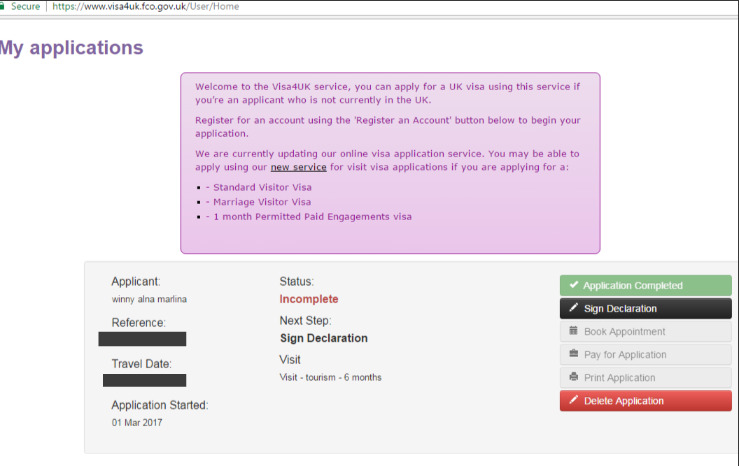Open the underlined 'new service' link
This screenshot has width=739, height=466.
[298, 167]
